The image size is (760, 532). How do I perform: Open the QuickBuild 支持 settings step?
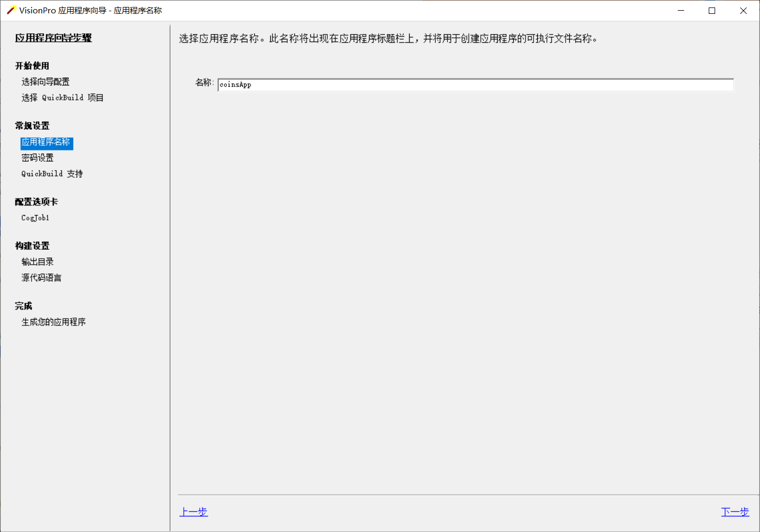click(x=51, y=173)
